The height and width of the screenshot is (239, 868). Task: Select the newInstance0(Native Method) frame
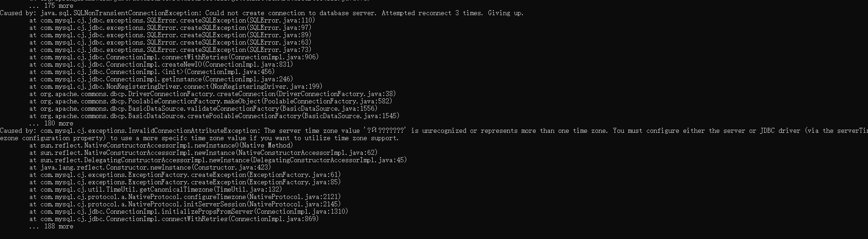click(x=161, y=145)
